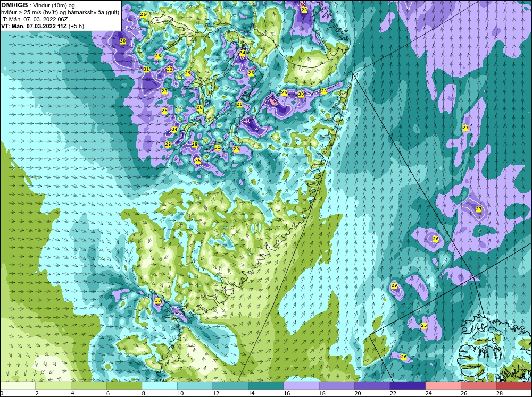Choose the 10–12 m/s turquoise legend swatch
The height and width of the screenshot is (397, 532).
(195, 386)
